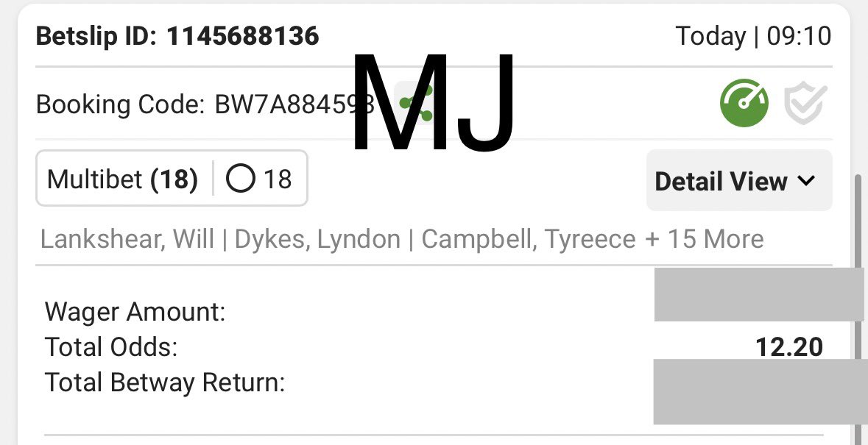Toggle the pending 18 selections filter
The image size is (868, 445).
click(259, 179)
